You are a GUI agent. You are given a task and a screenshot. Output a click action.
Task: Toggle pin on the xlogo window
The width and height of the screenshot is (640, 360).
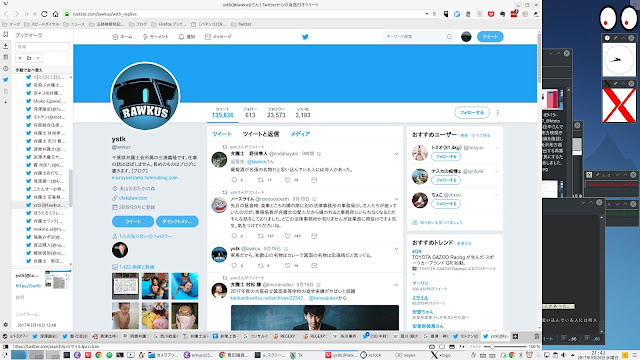point(616,84)
